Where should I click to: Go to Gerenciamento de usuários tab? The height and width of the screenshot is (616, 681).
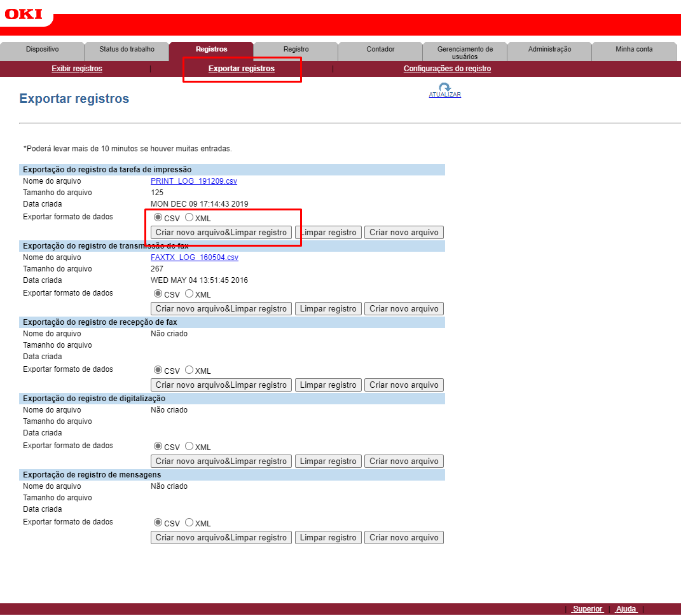click(x=465, y=52)
